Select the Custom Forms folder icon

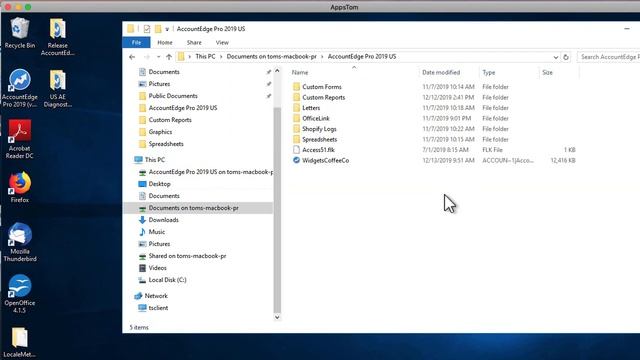pyautogui.click(x=296, y=87)
